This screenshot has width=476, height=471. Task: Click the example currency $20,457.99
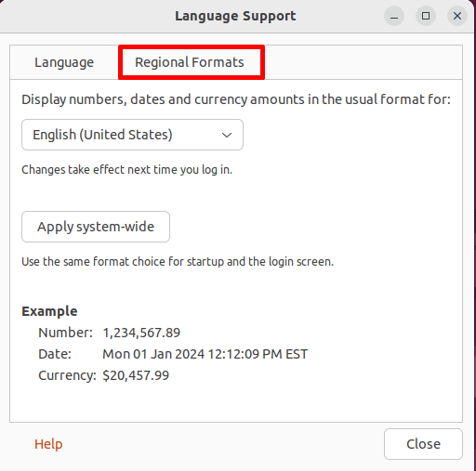point(136,375)
